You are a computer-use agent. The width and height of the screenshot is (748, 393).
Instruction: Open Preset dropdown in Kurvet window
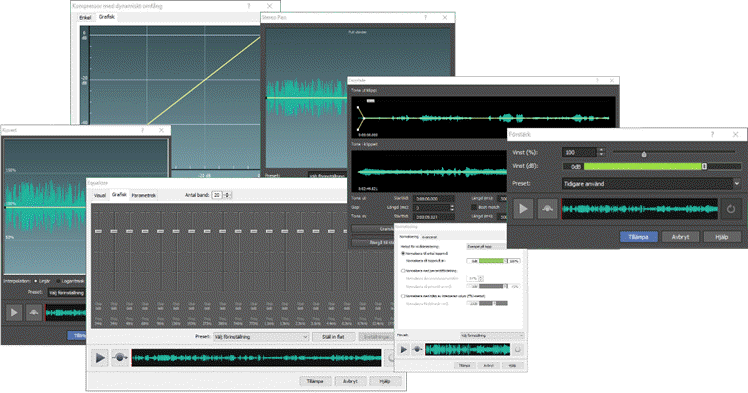click(x=67, y=292)
